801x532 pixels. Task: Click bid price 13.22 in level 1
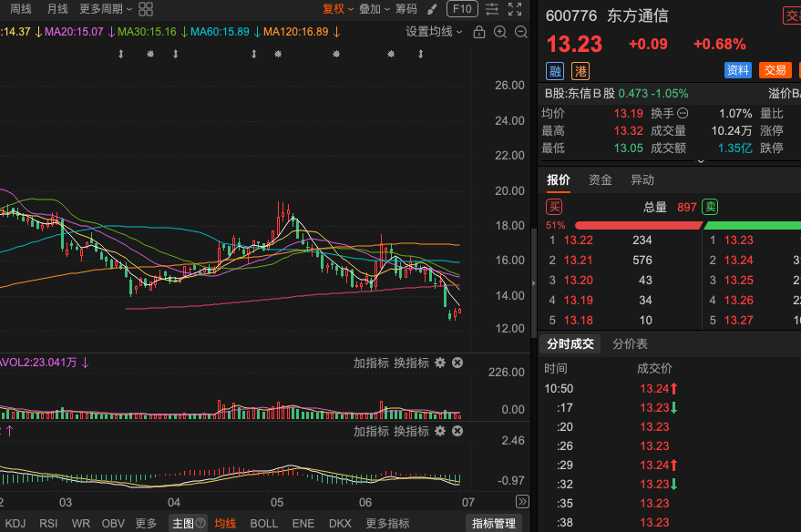579,240
